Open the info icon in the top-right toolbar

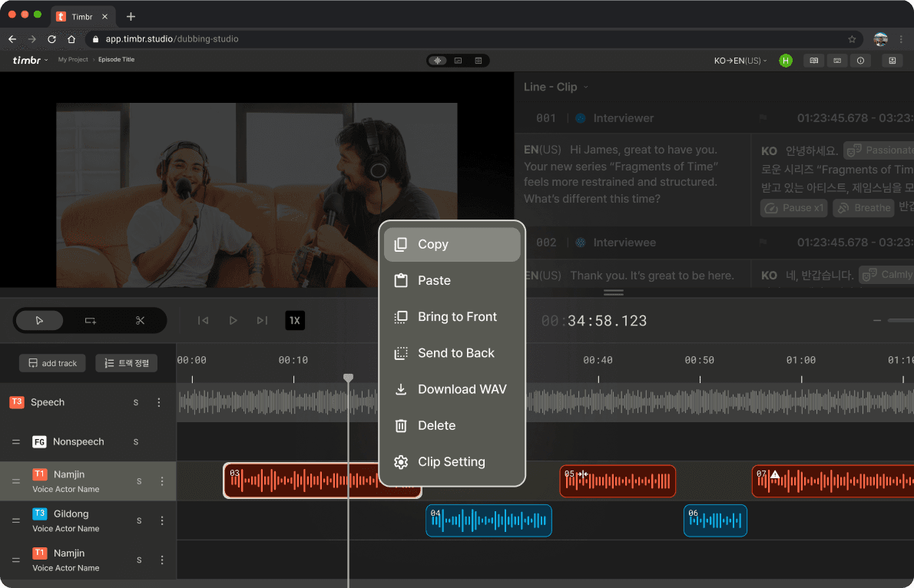pos(861,60)
